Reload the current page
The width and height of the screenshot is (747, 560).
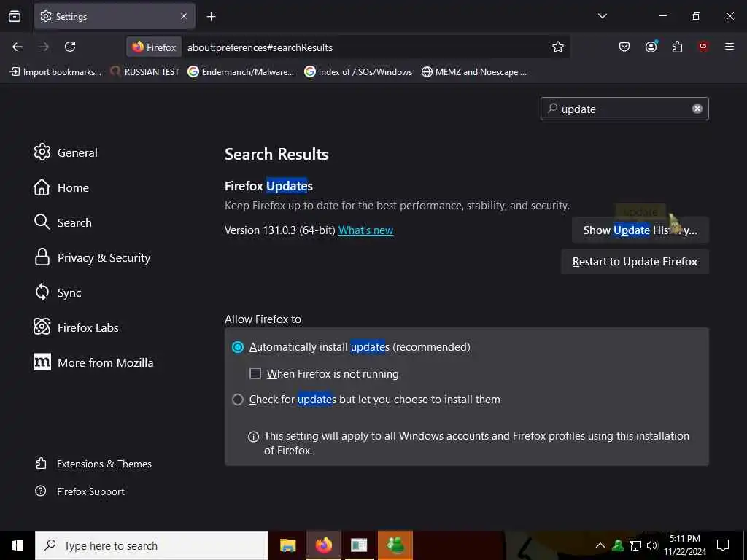(70, 47)
